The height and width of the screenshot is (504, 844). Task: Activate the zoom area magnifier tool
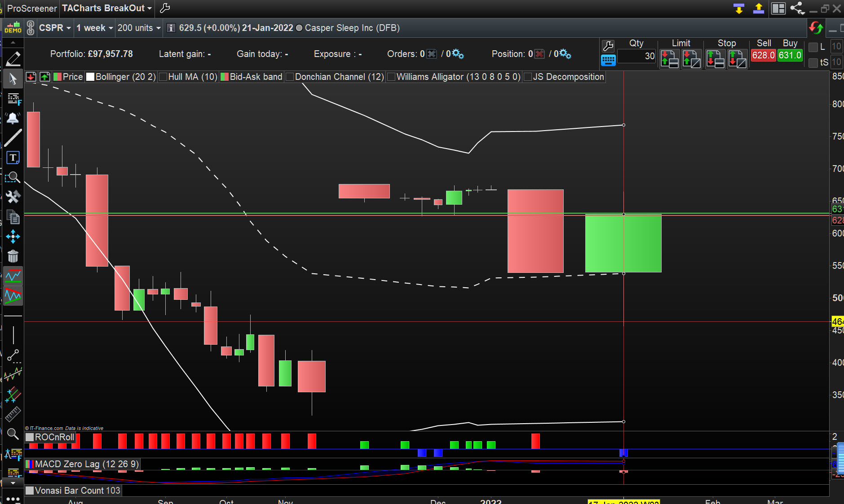[13, 177]
